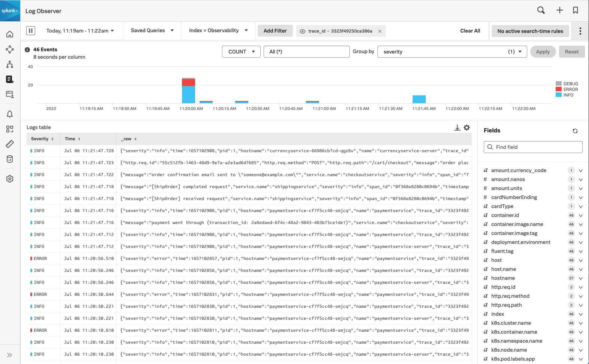Open search with magnifier icon
Viewport: 589px width, 364px height.
coord(541,10)
